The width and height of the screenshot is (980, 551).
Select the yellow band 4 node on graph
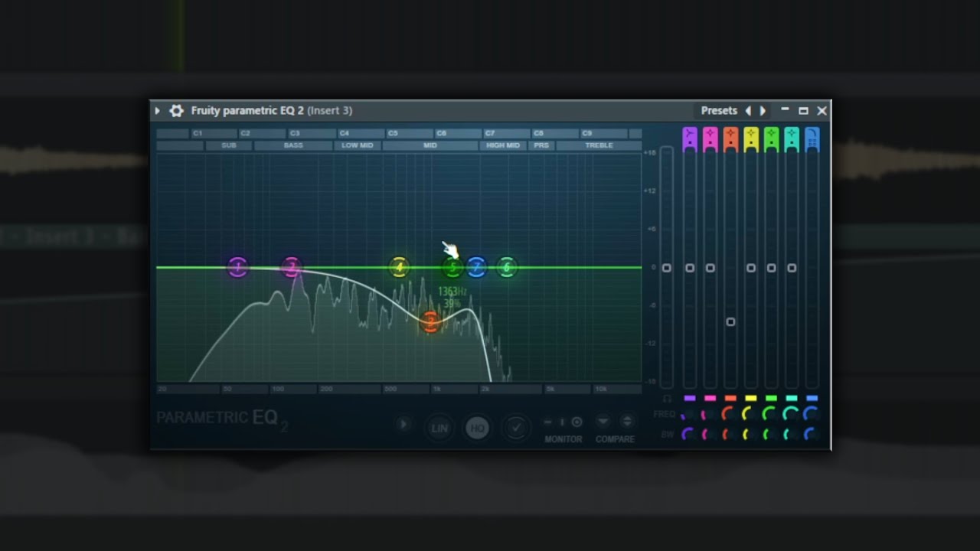coord(399,267)
